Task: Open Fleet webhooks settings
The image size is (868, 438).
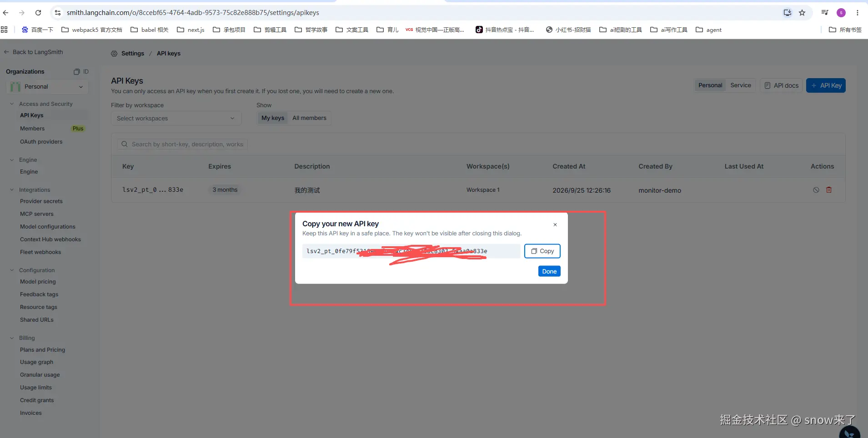Action: 40,252
